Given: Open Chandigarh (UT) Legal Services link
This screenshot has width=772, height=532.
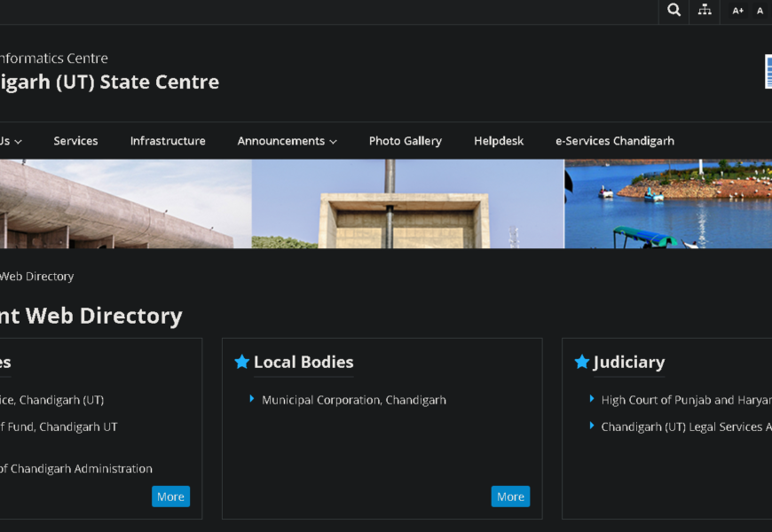Looking at the screenshot, I should pos(685,426).
